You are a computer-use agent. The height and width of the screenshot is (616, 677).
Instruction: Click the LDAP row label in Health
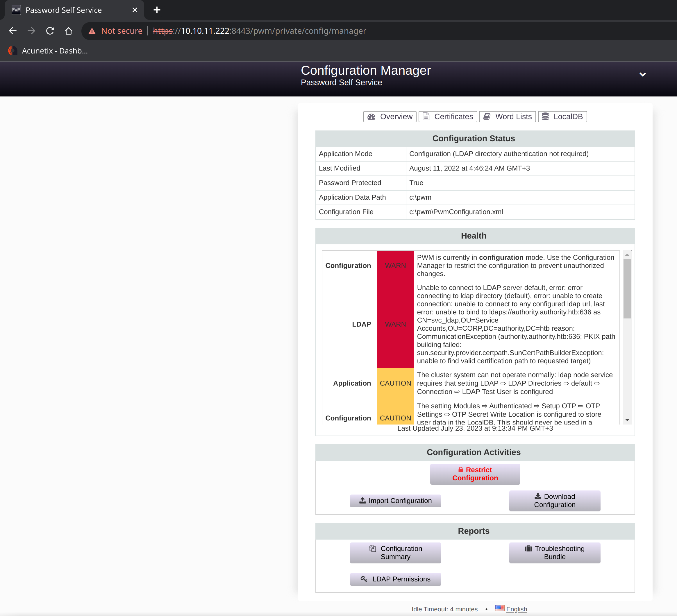pyautogui.click(x=361, y=324)
